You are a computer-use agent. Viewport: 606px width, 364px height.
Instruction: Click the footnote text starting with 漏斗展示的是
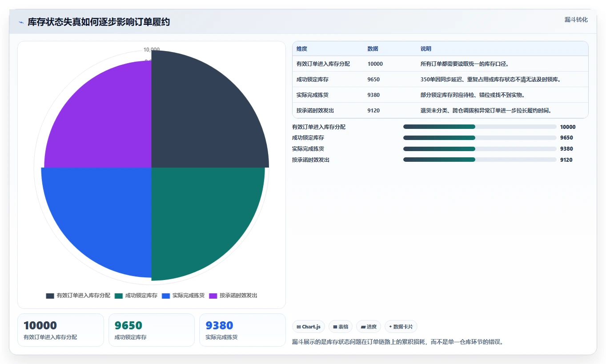tap(397, 342)
